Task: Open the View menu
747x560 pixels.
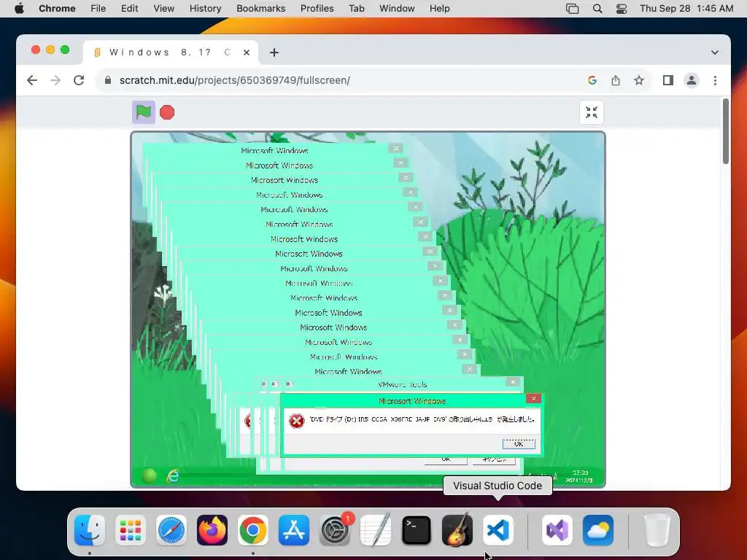Action: tap(164, 9)
